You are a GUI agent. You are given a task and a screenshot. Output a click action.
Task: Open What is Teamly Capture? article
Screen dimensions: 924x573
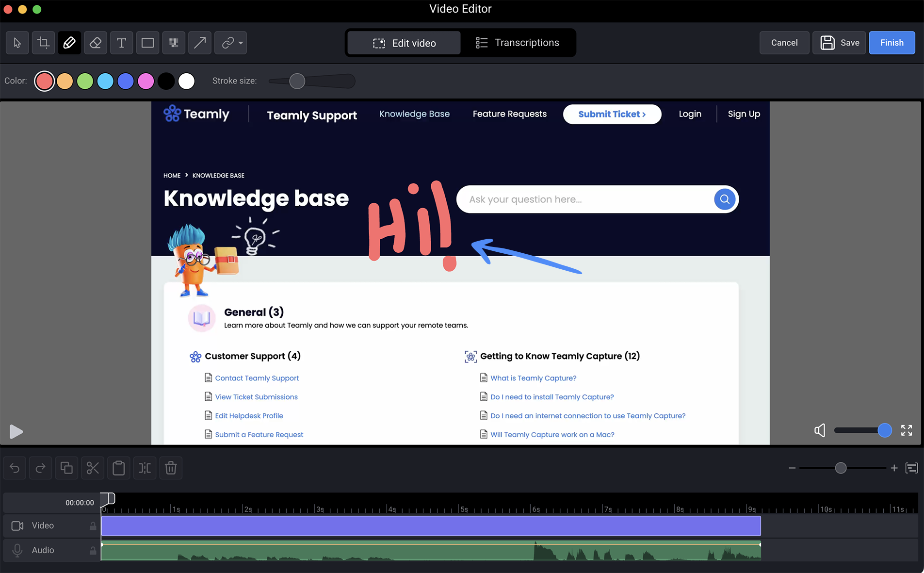click(533, 378)
